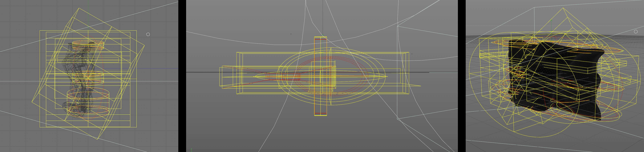Select the left end of the small protruding box
The image size is (644, 152).
(x=220, y=77)
